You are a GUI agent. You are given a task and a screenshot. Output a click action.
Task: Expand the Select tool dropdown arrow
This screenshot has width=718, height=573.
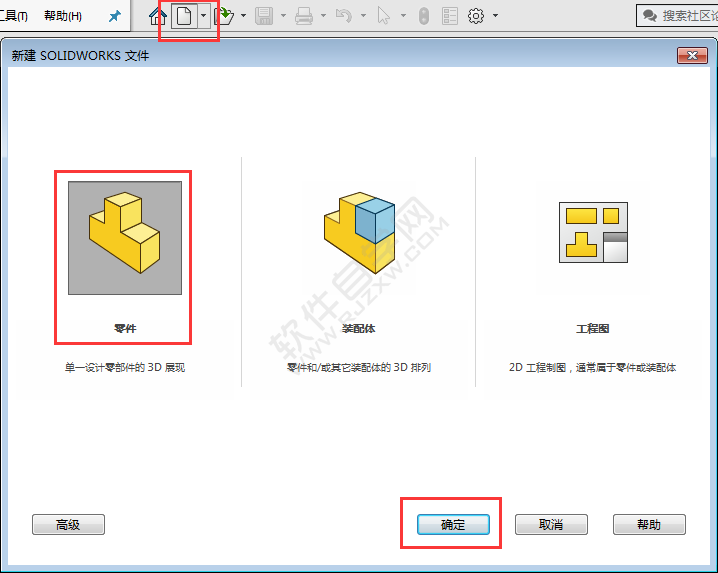403,16
